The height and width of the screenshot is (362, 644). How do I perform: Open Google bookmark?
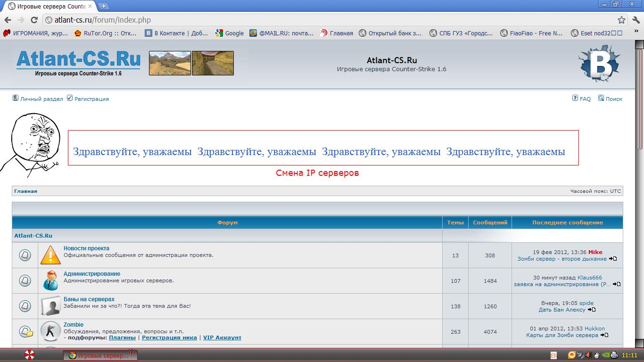point(230,33)
